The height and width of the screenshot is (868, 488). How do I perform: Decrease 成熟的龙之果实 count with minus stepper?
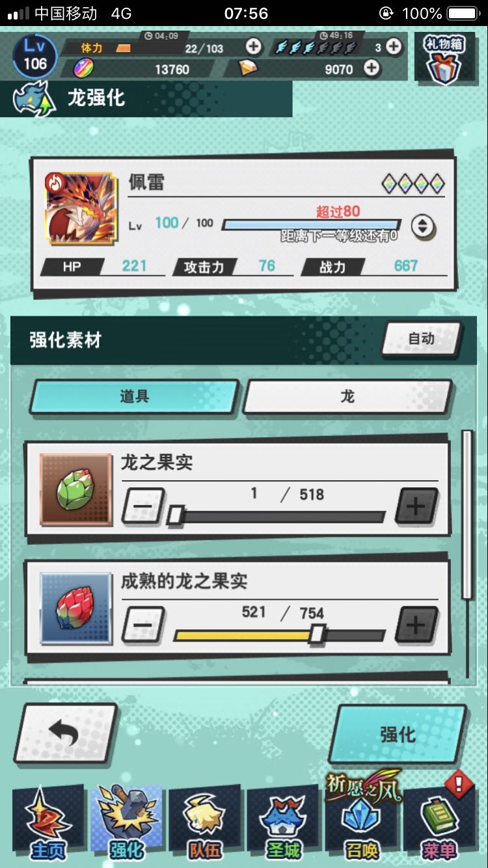pyautogui.click(x=143, y=625)
